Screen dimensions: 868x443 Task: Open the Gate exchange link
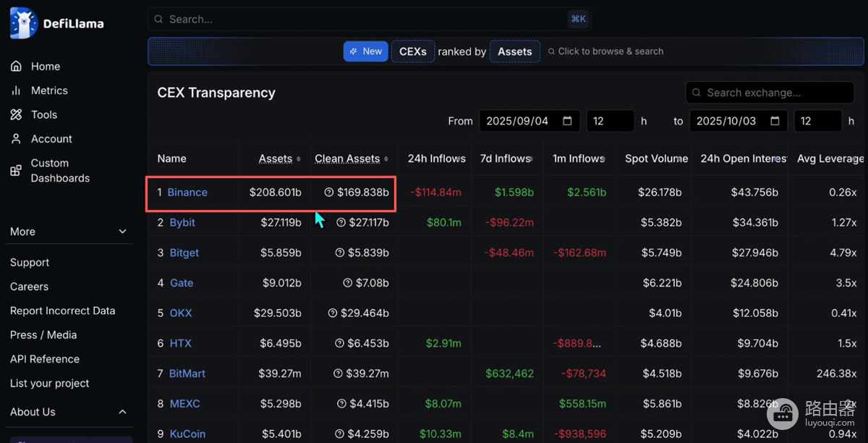tap(182, 283)
